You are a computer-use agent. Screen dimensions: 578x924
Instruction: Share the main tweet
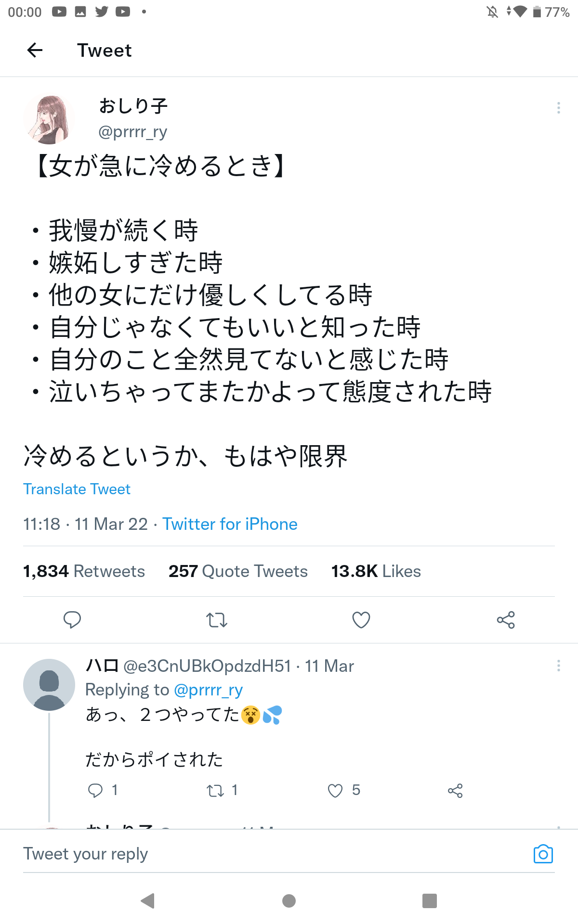pos(506,620)
